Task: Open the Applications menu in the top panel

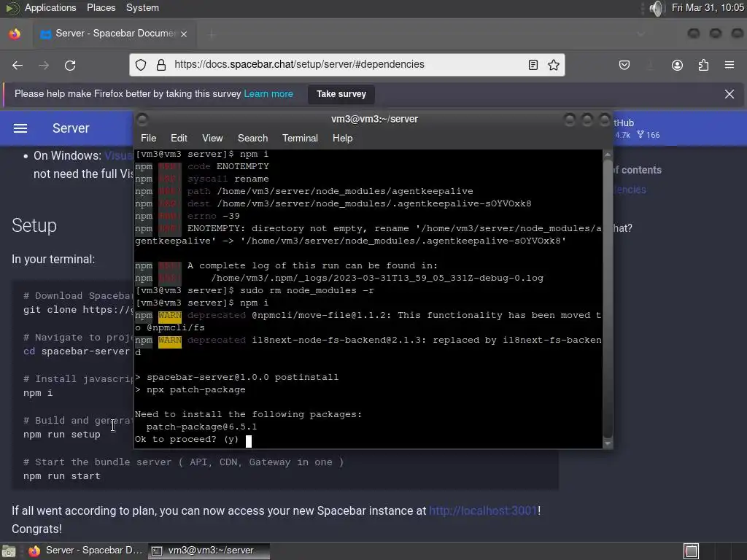Action: click(50, 7)
